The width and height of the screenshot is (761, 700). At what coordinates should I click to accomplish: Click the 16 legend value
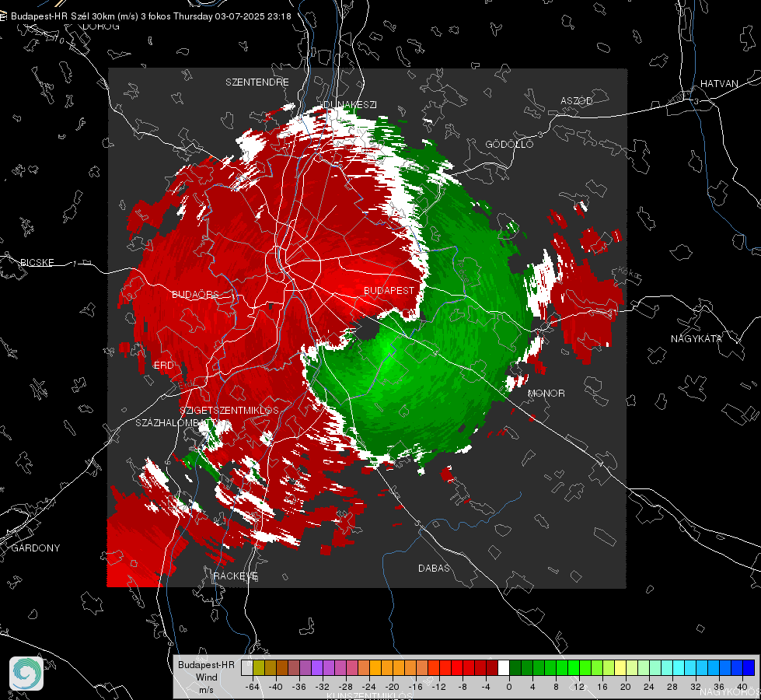(602, 687)
